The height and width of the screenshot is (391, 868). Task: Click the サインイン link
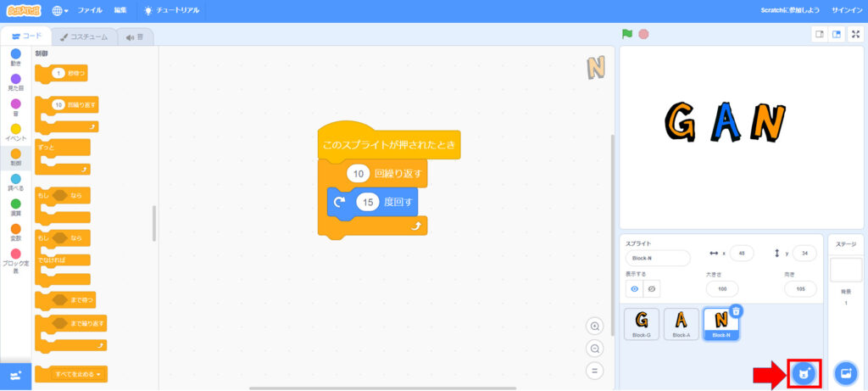click(845, 10)
